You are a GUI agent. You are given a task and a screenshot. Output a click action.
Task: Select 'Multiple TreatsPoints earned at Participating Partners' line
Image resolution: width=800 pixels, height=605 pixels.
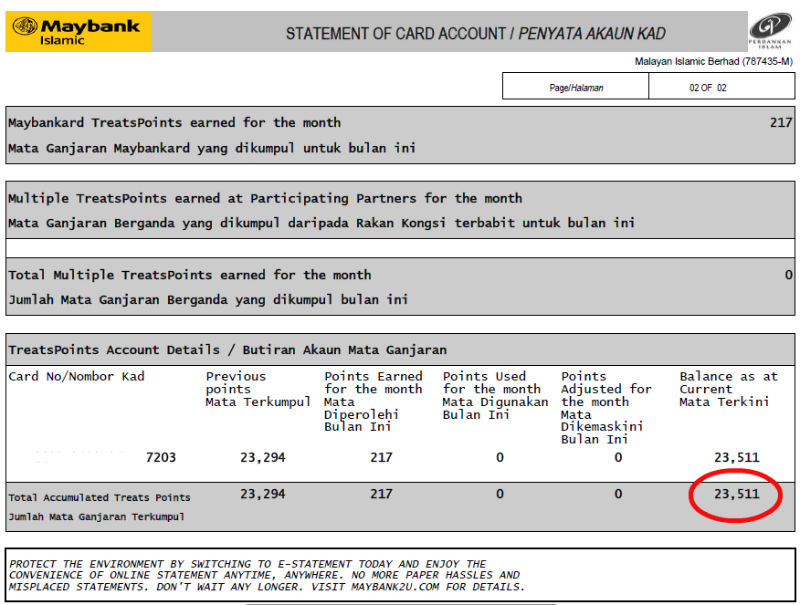pyautogui.click(x=265, y=198)
